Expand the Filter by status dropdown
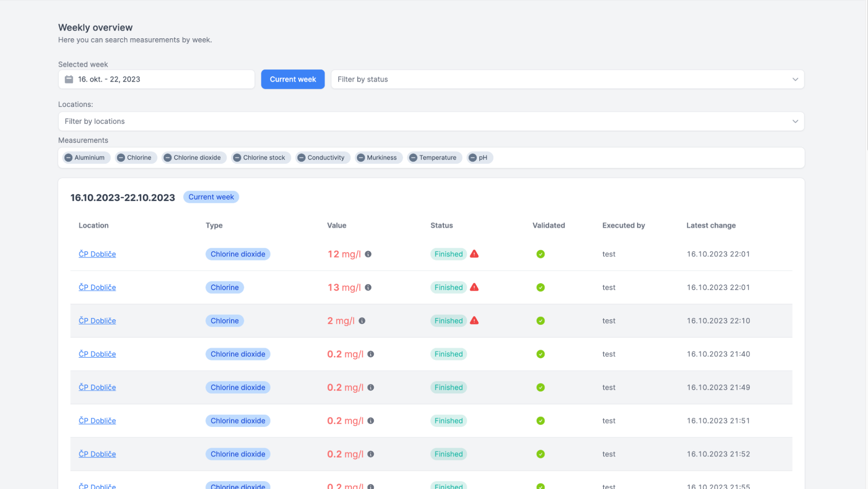The width and height of the screenshot is (868, 489). tap(568, 79)
